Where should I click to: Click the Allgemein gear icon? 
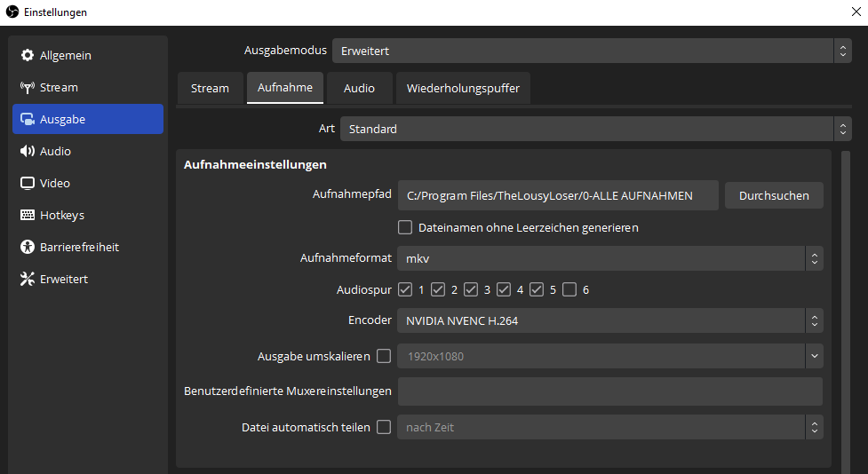click(27, 56)
